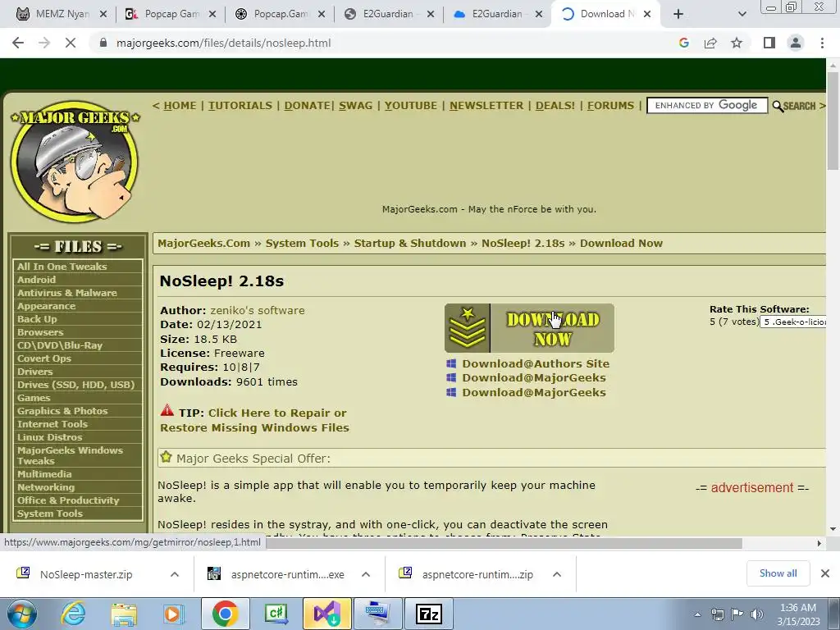Click the MajorGeeks logo image
This screenshot has height=630, width=840.
(75, 161)
